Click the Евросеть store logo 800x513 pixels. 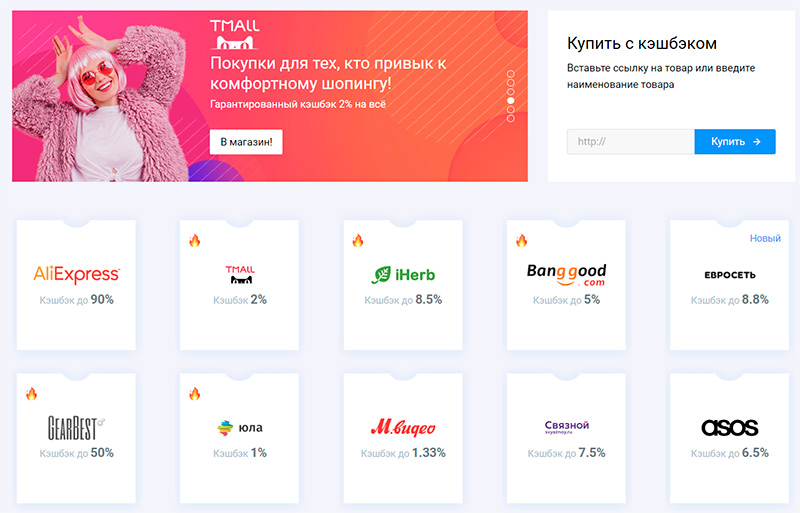[729, 275]
